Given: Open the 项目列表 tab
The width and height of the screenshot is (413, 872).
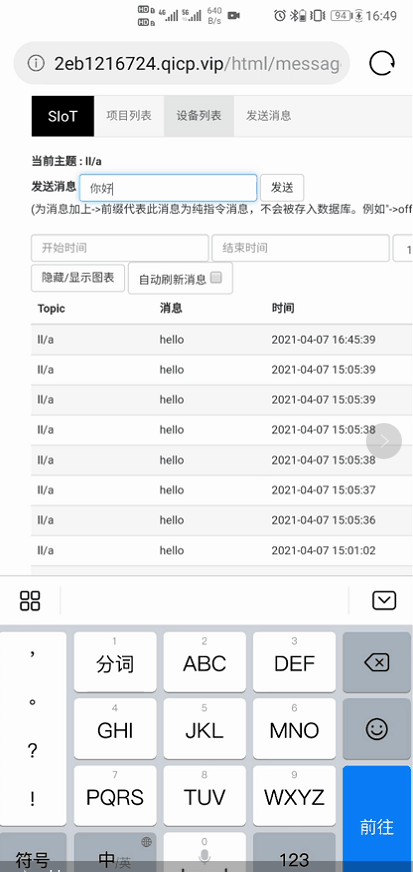Looking at the screenshot, I should coord(129,116).
